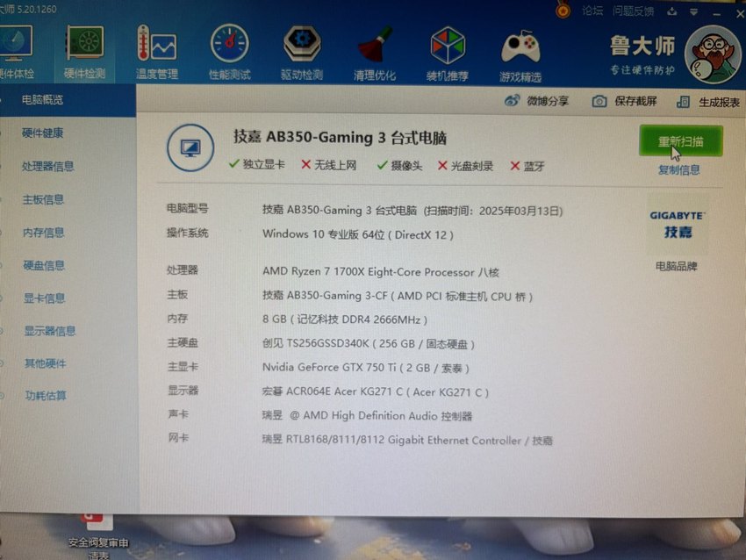Select the 其他硬件 other hardware tab
Image resolution: width=746 pixels, height=560 pixels.
[x=45, y=363]
